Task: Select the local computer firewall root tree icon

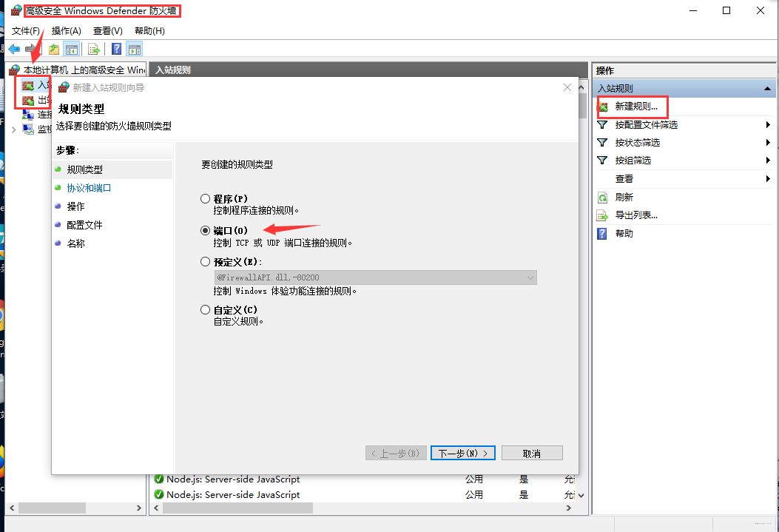Action: tap(15, 70)
